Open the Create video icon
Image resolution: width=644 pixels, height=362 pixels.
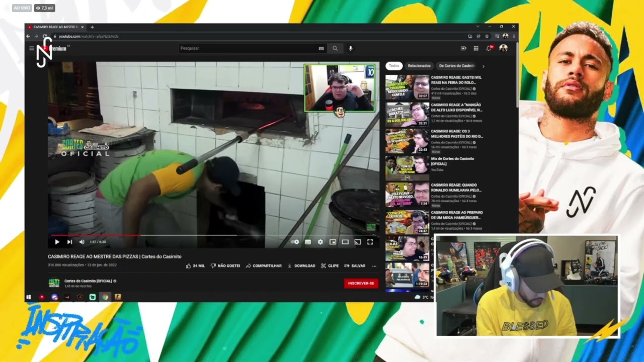463,48
